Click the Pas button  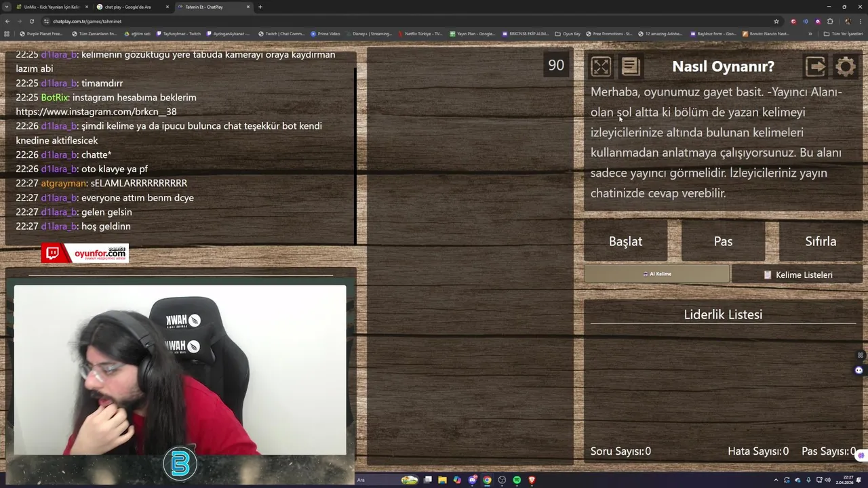click(723, 241)
